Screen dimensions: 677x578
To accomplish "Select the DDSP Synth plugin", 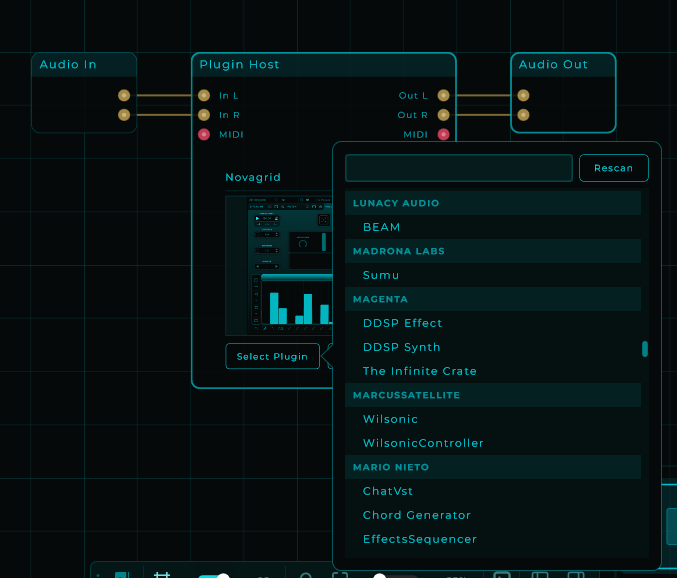I will click(x=493, y=347).
